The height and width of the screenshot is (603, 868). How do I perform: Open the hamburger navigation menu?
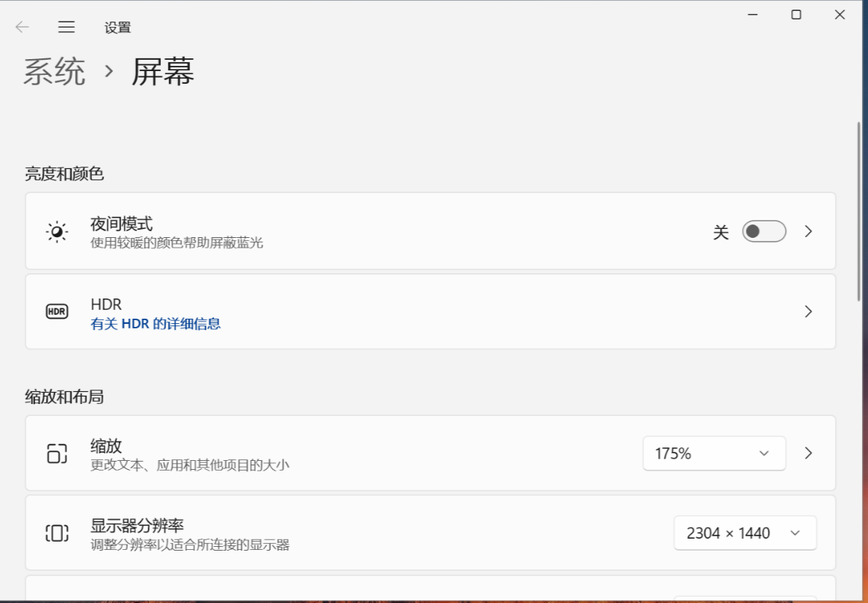(x=67, y=27)
